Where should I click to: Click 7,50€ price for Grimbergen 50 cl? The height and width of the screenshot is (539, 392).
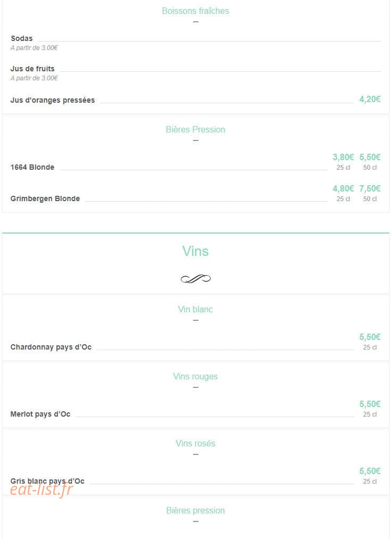370,189
